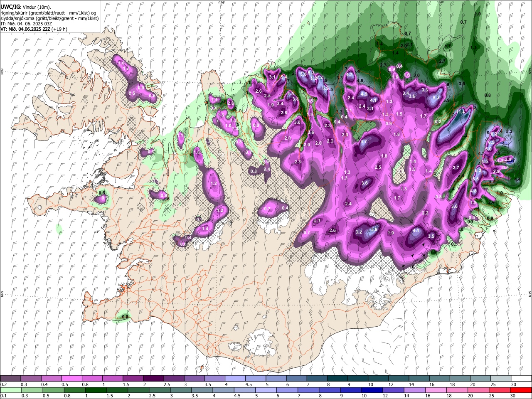Pick the bright red swatch after 30 in lower legend
Viewport: 532px width, 399px height.
[521, 390]
